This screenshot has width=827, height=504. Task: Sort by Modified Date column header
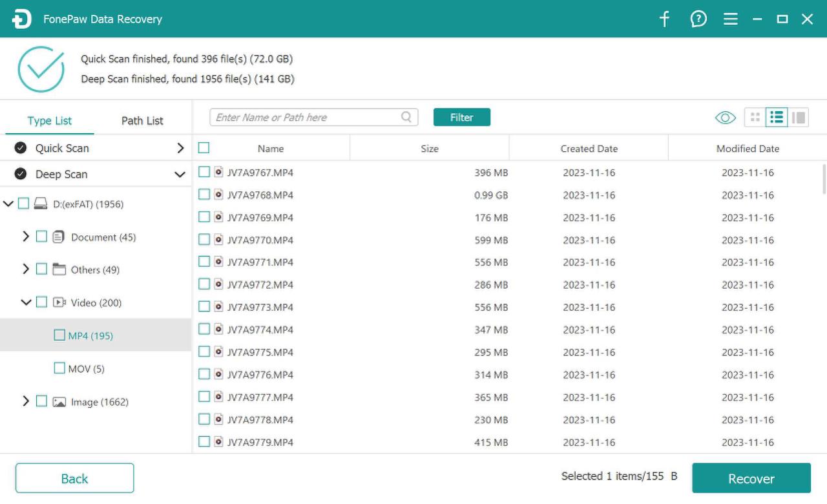coord(748,149)
